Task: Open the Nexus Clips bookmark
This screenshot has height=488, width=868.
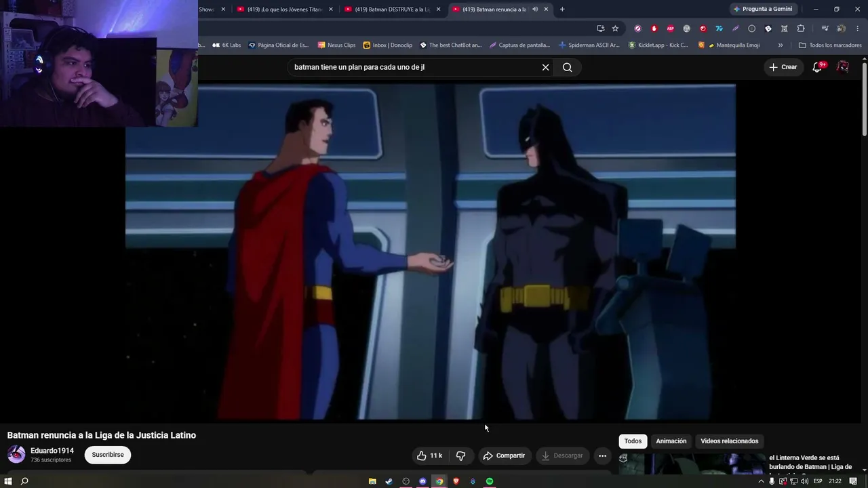Action: pyautogui.click(x=336, y=45)
